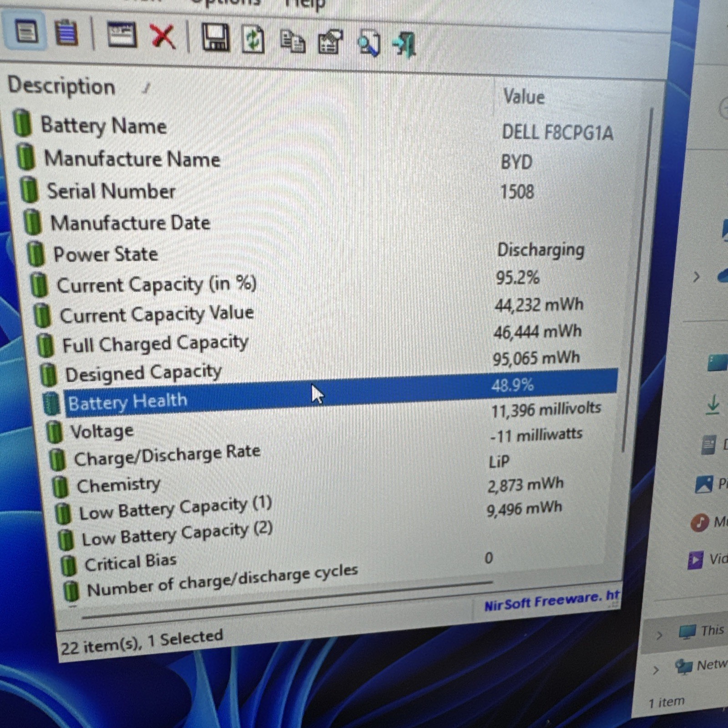This screenshot has height=728, width=728.
Task: Exit using the door arrow icon
Action: tap(404, 45)
